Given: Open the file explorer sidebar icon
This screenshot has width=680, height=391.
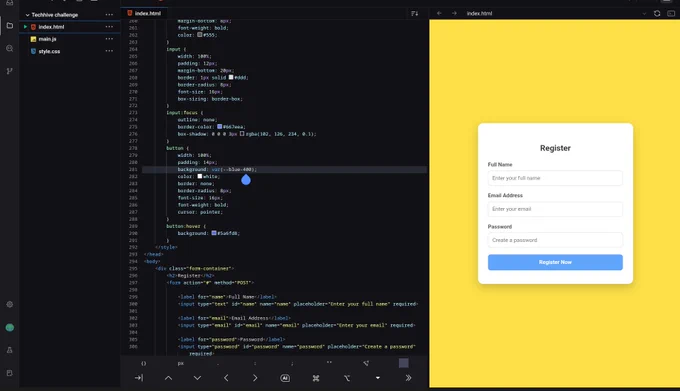Looking at the screenshot, I should point(10,26).
